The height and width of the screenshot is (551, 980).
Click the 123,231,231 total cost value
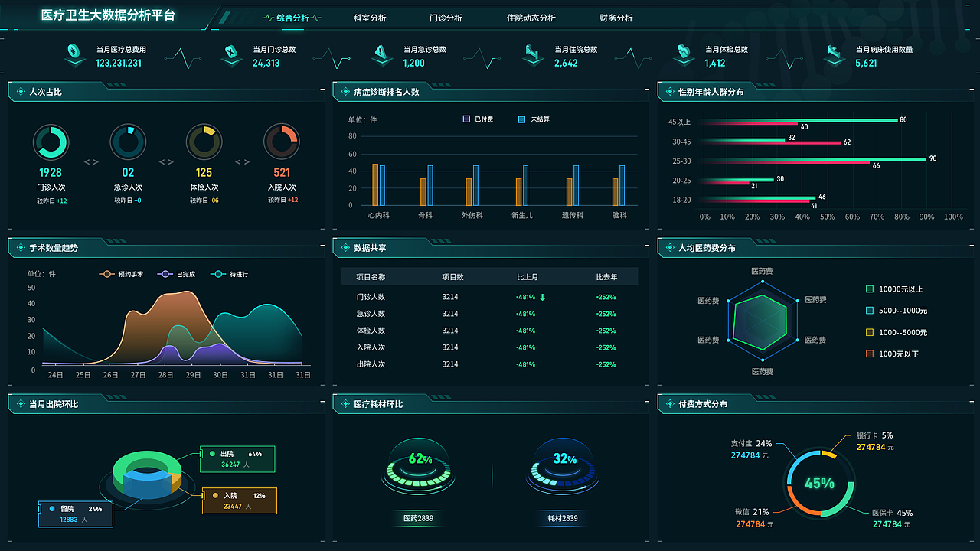pyautogui.click(x=119, y=63)
